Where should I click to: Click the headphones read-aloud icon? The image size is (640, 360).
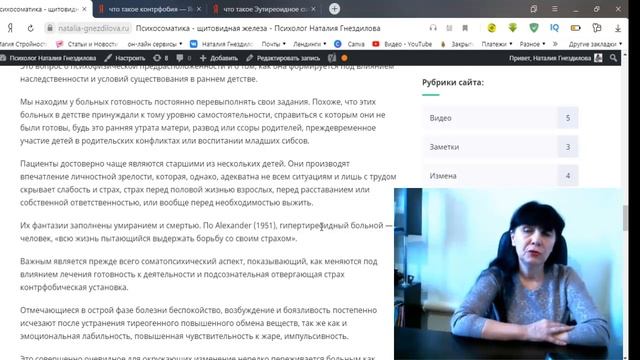(433, 28)
